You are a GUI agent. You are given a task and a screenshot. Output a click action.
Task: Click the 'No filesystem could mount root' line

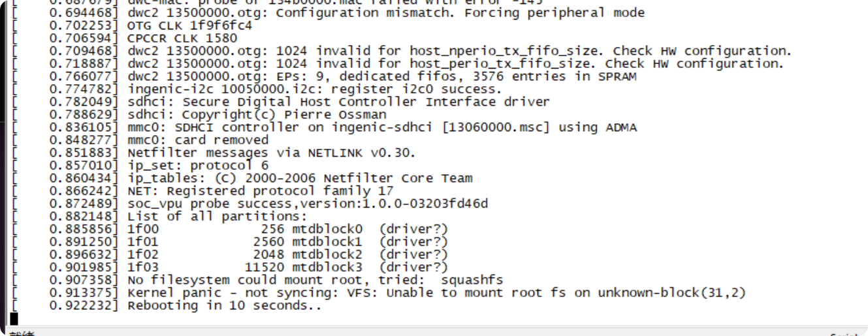258,280
